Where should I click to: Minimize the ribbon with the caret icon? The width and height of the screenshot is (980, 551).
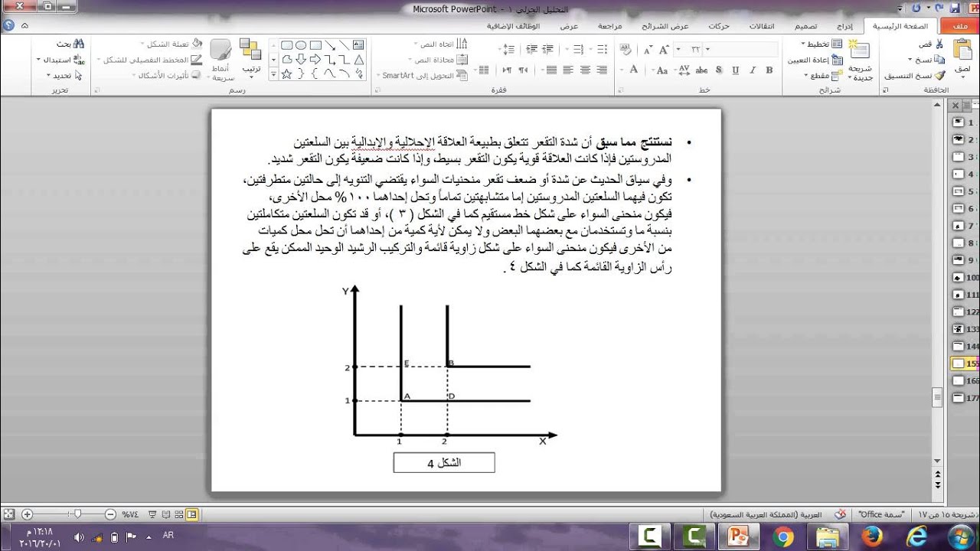(x=25, y=25)
